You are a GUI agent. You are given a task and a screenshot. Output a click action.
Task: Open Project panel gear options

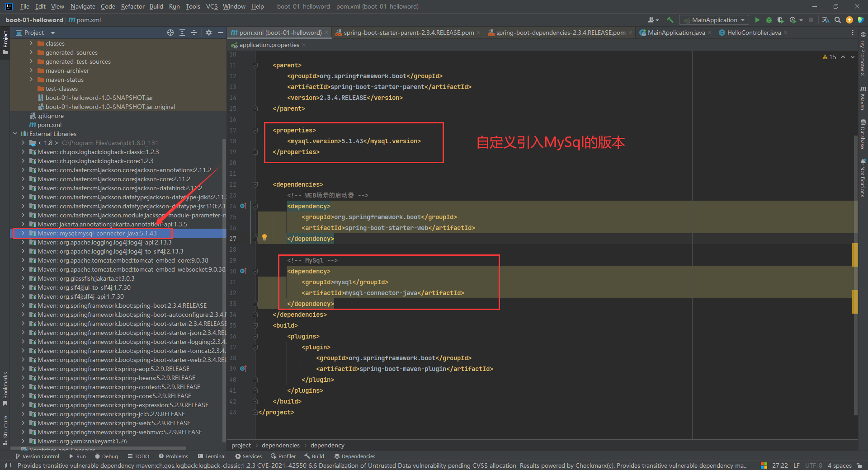point(208,33)
